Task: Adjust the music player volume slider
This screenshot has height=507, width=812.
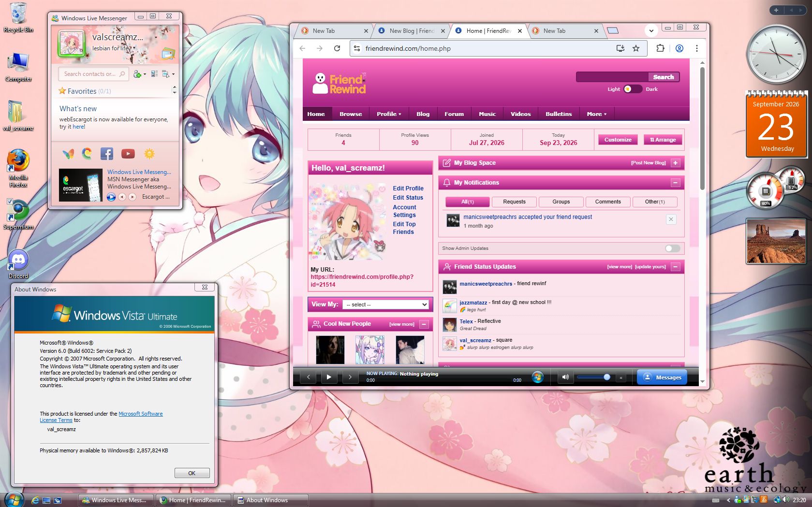Action: [592, 377]
